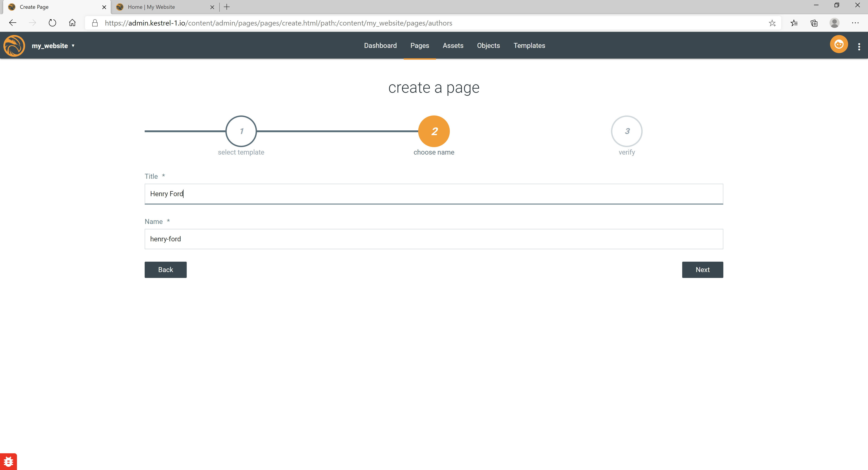The height and width of the screenshot is (470, 868).
Task: Open the favorites list icon
Action: coord(794,23)
